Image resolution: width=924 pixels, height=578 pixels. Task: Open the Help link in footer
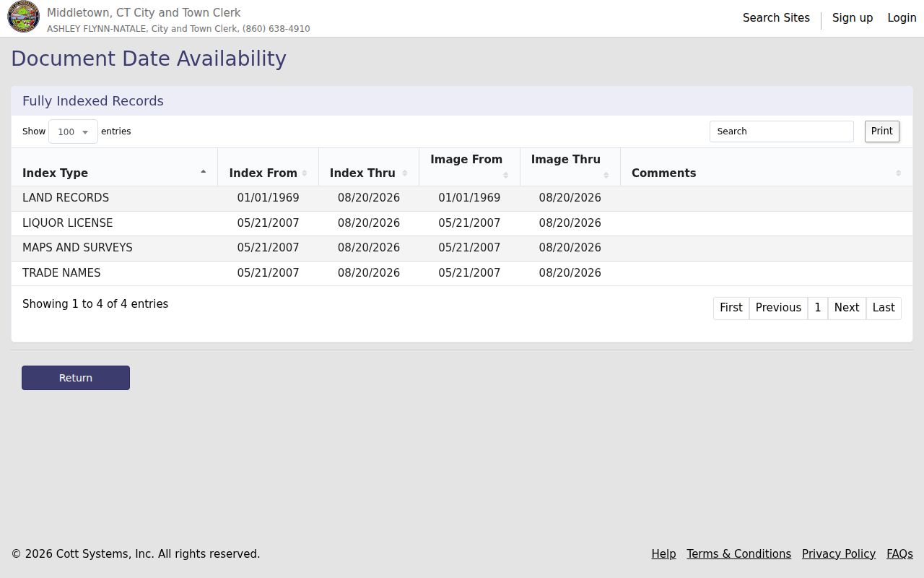[x=663, y=554]
